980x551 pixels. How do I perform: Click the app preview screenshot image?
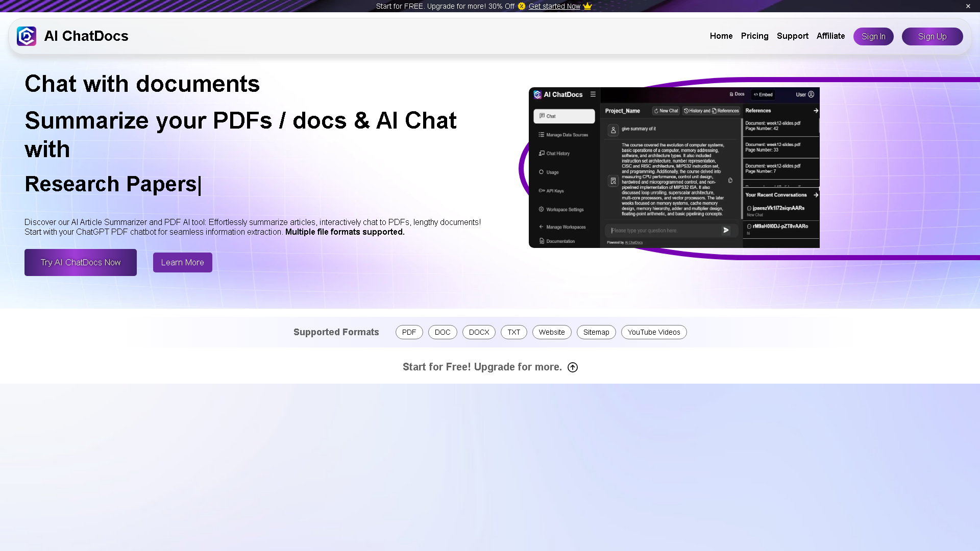point(674,167)
